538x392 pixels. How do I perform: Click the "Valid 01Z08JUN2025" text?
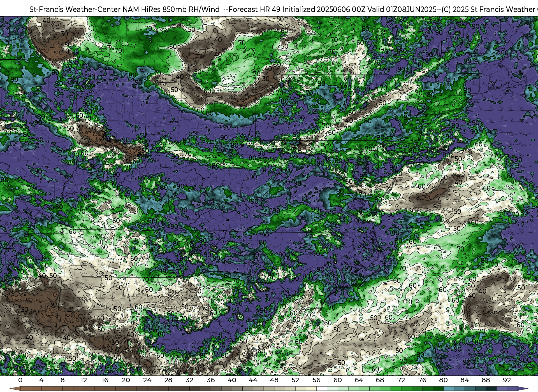pos(402,9)
